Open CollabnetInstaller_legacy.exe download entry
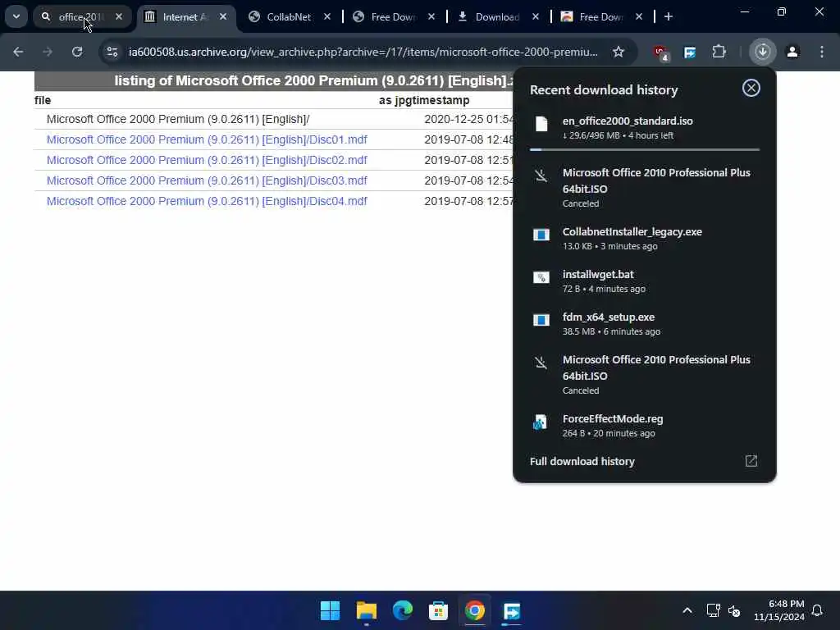 click(645, 239)
